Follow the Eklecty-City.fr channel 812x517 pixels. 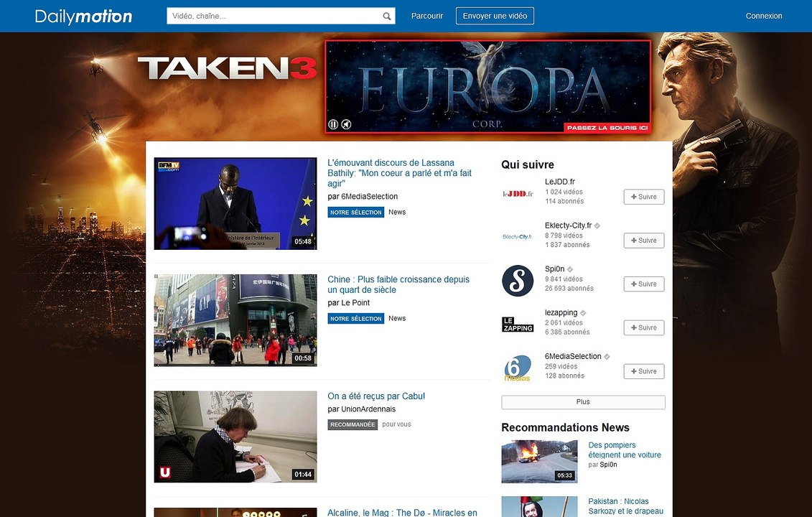point(644,241)
